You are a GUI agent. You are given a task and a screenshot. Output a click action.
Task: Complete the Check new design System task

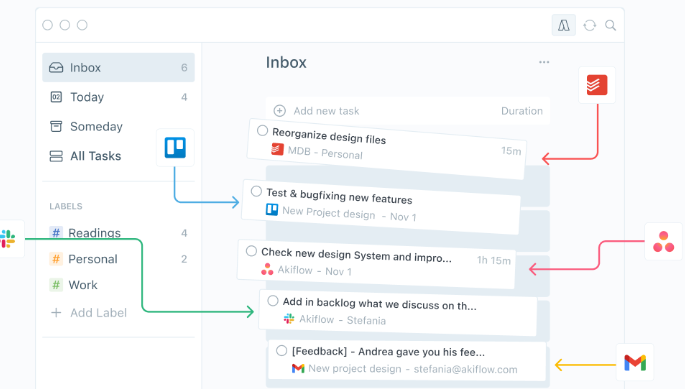click(x=251, y=251)
